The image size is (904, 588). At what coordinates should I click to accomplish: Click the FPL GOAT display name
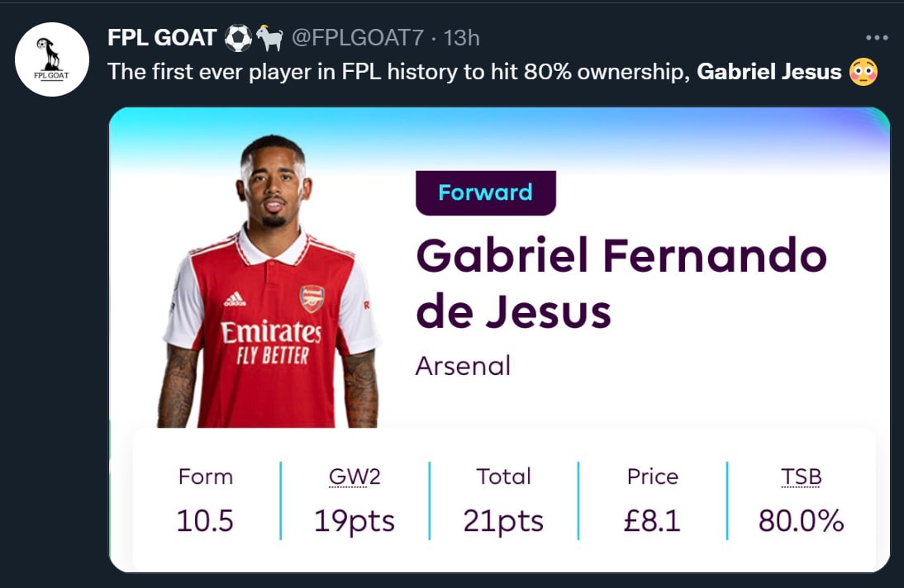click(162, 38)
